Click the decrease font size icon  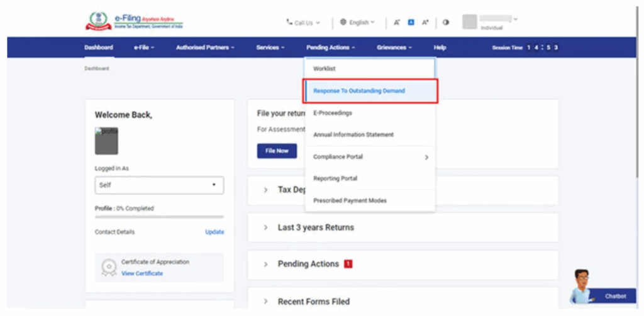397,22
